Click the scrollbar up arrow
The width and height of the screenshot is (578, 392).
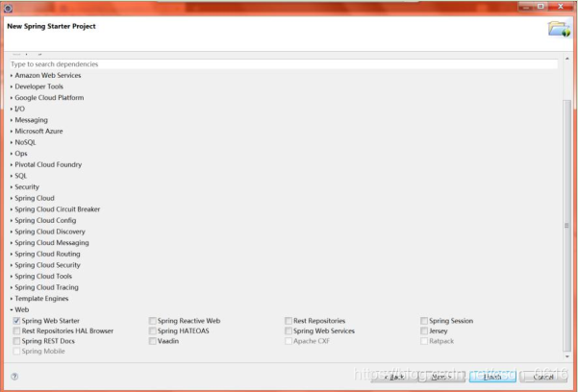click(x=567, y=59)
